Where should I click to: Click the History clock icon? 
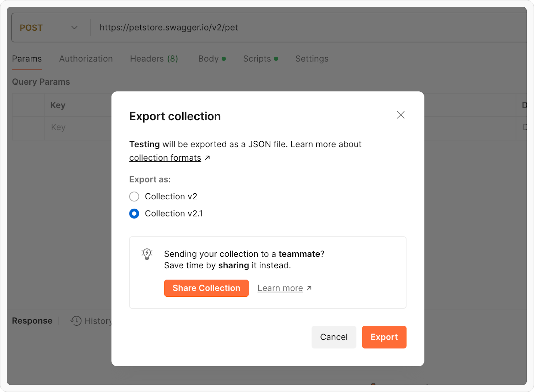(x=76, y=321)
